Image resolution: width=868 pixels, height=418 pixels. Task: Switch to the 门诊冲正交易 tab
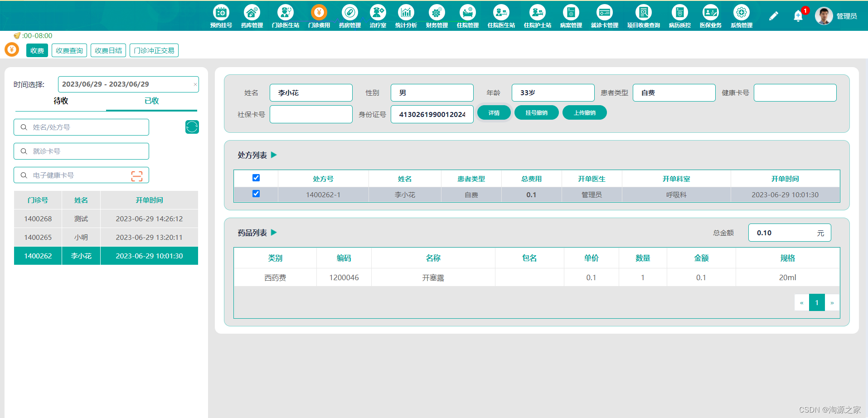pos(154,50)
